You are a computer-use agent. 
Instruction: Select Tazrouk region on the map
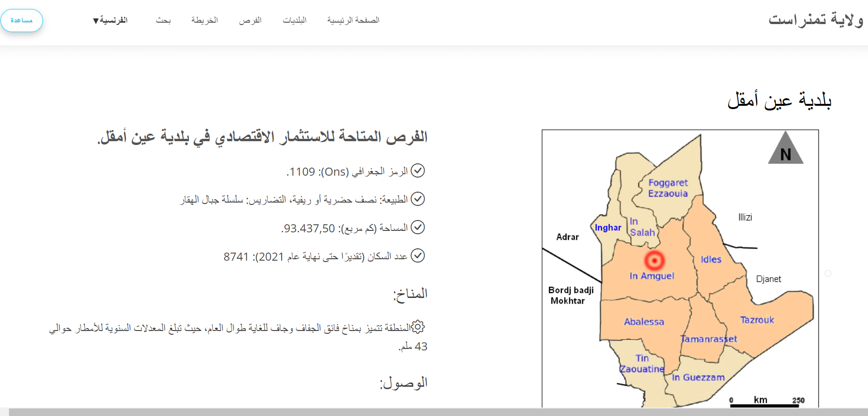tap(757, 320)
